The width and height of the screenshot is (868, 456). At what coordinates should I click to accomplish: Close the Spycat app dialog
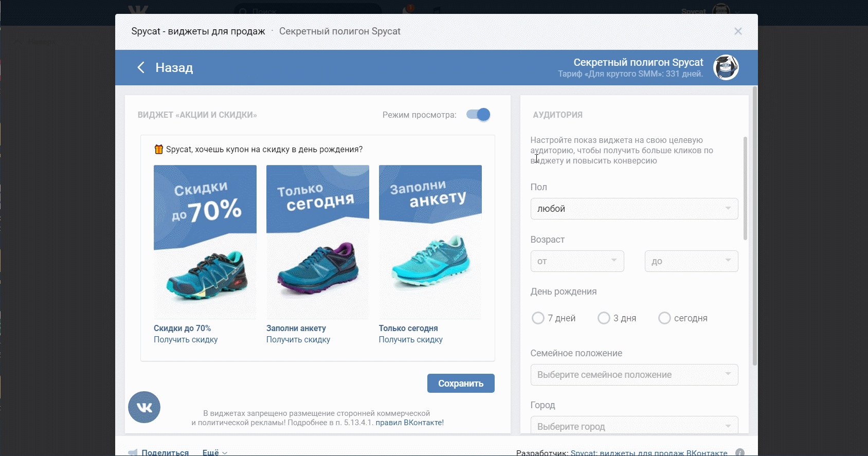point(738,31)
